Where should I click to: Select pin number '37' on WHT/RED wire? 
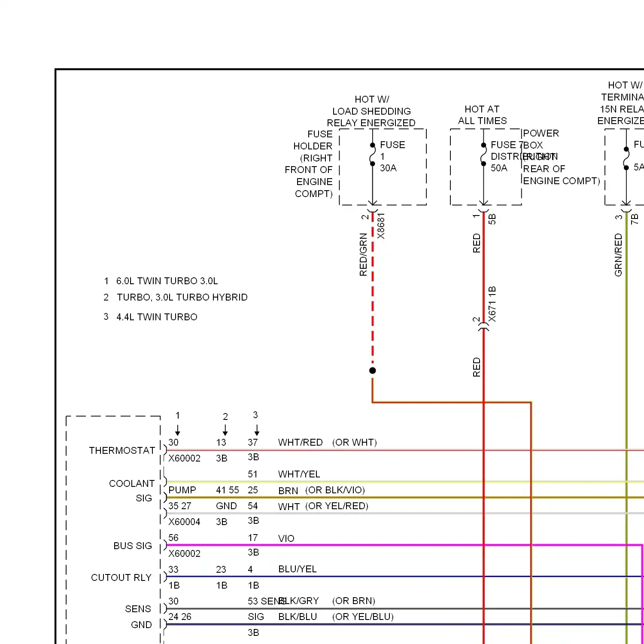coord(253,442)
